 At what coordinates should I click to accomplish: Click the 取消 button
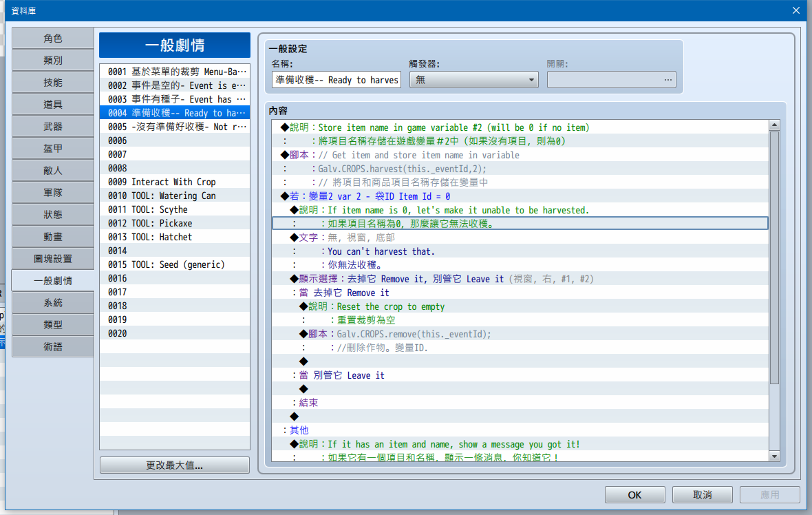702,495
